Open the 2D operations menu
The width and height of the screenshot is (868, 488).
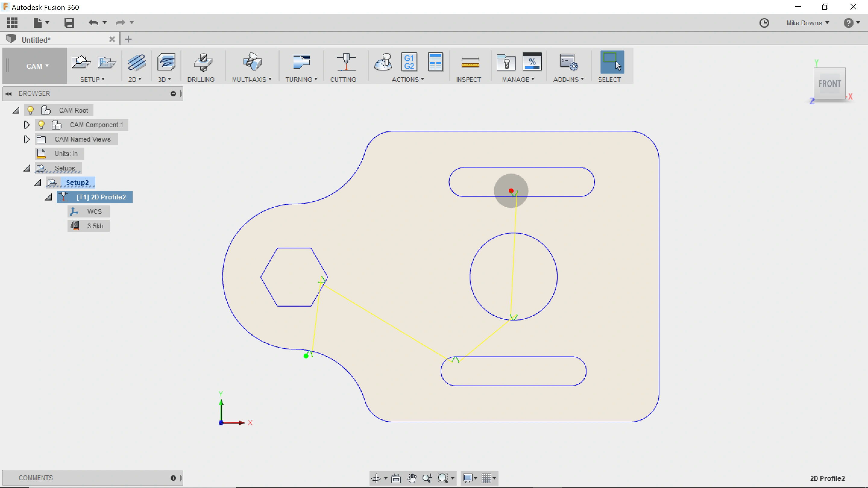134,80
